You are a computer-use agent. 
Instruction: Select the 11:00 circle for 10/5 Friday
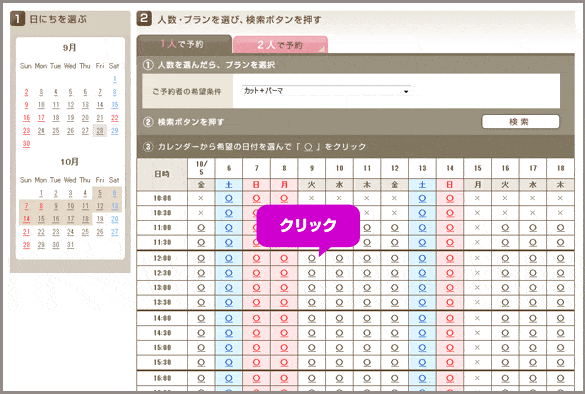point(201,228)
